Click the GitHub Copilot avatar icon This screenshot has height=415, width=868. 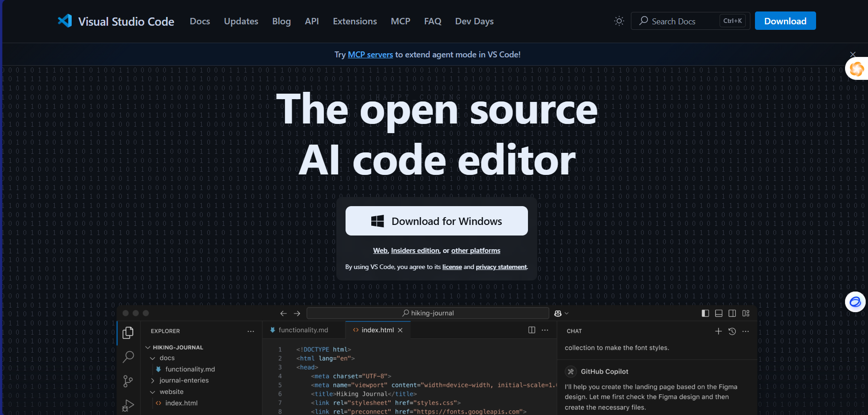[x=571, y=371]
